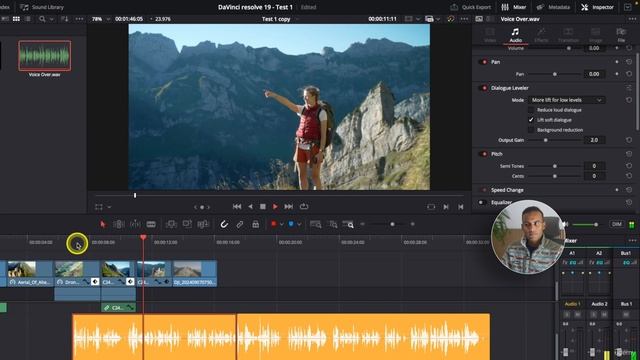Click the Custom Zoom icon
Screen dimensions: 640x360
[x=348, y=224]
